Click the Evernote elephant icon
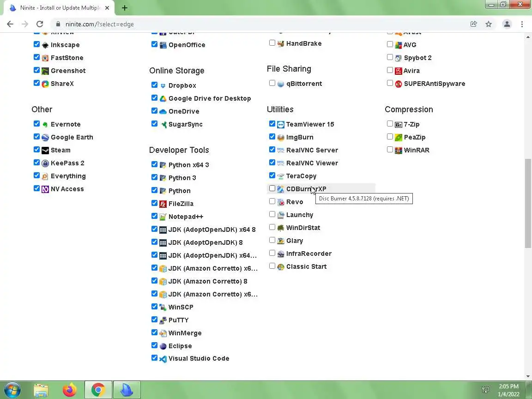532x399 pixels. click(45, 125)
